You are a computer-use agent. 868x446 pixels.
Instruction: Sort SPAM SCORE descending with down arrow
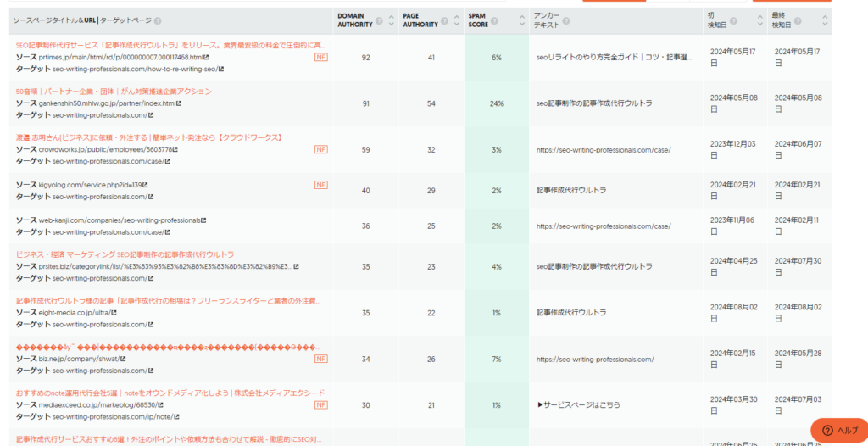tap(522, 25)
